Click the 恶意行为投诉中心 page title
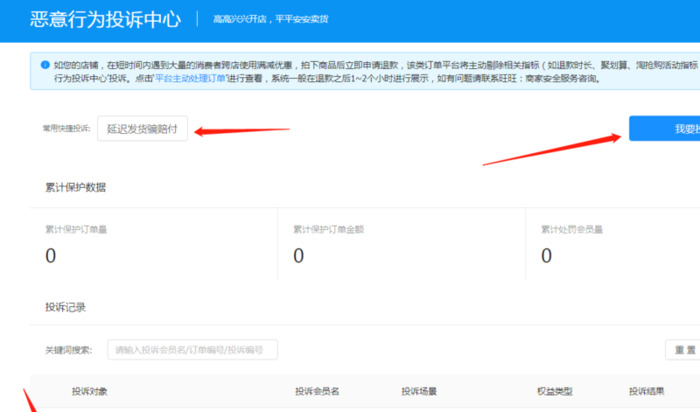 (x=105, y=19)
